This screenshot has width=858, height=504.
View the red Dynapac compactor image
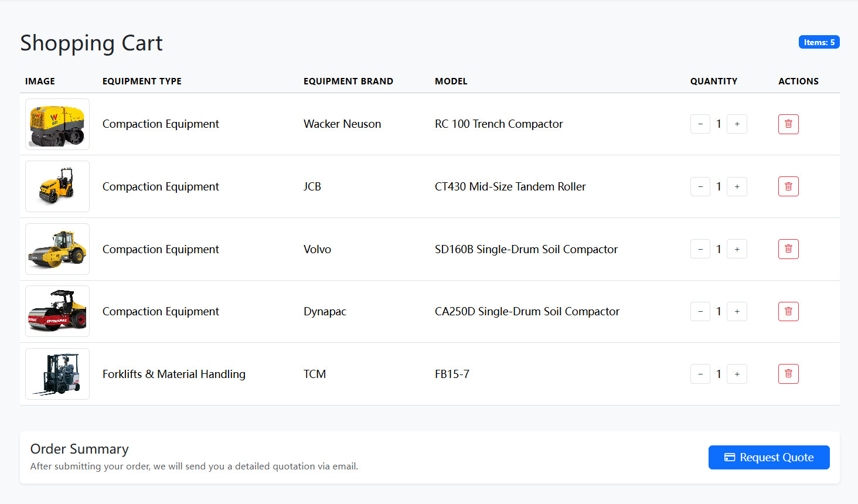[x=57, y=311]
